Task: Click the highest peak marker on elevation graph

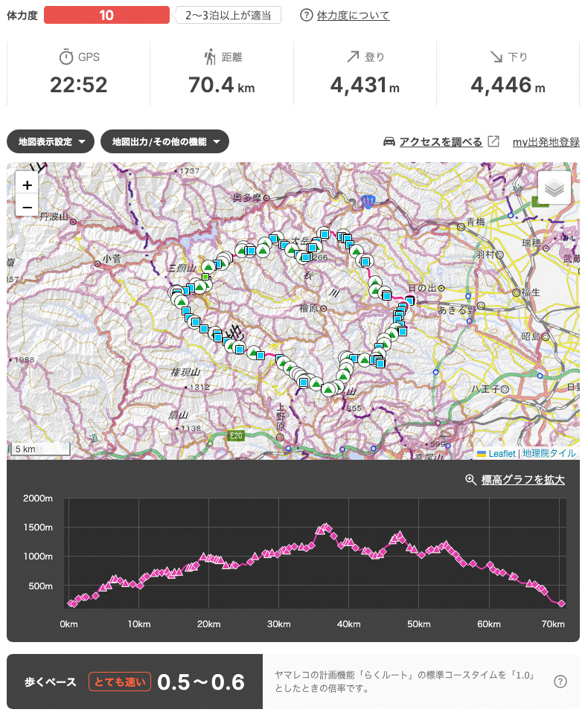Action: (325, 527)
